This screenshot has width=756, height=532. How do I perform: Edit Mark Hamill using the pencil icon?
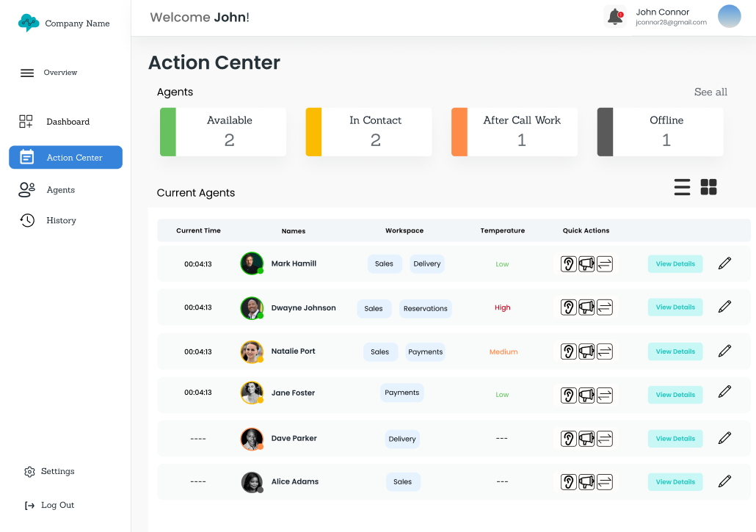coord(724,263)
